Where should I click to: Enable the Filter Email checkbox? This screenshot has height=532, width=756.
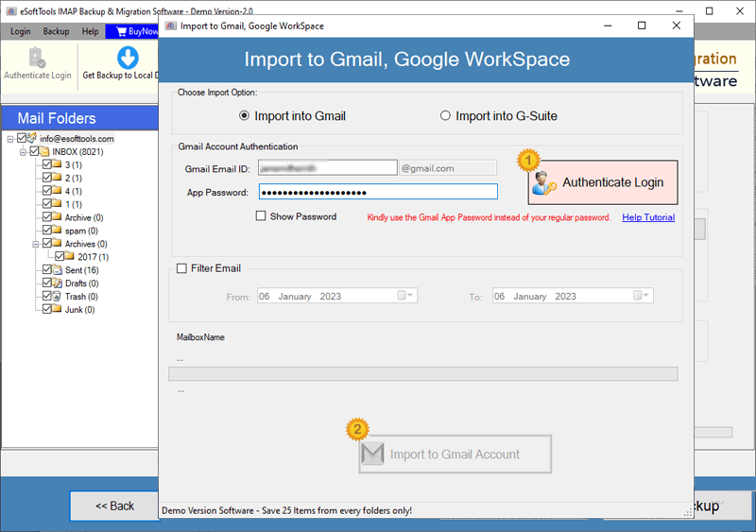181,268
